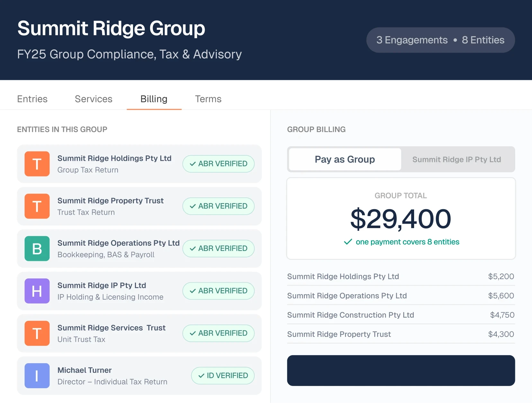Click the T icon beside Summit Ridge Property Trust
The image size is (532, 403).
37,206
